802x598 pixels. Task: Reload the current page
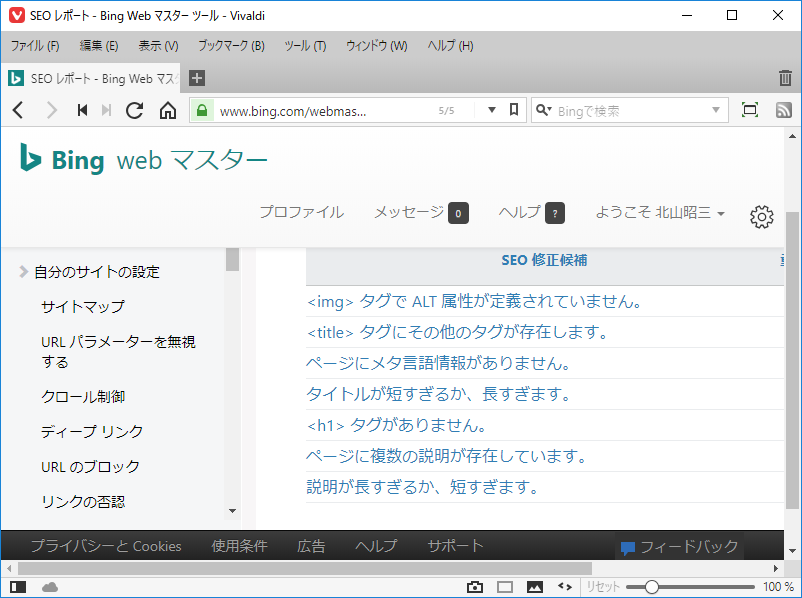coord(135,110)
